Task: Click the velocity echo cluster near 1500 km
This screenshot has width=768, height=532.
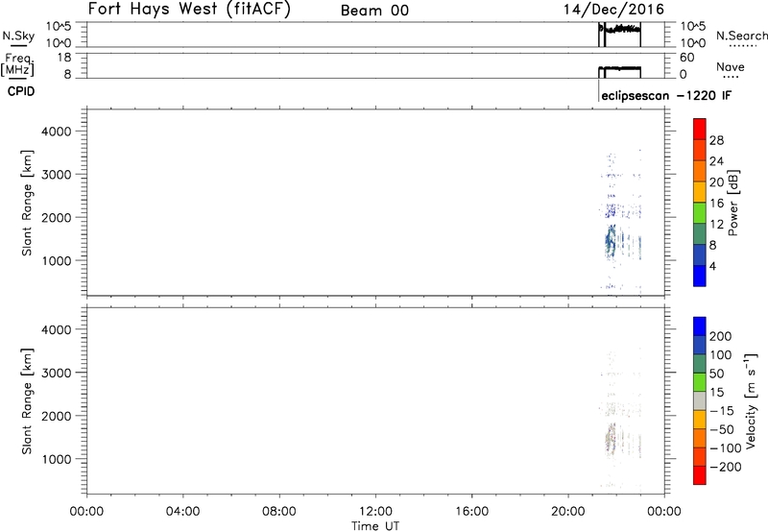Action: (610, 440)
